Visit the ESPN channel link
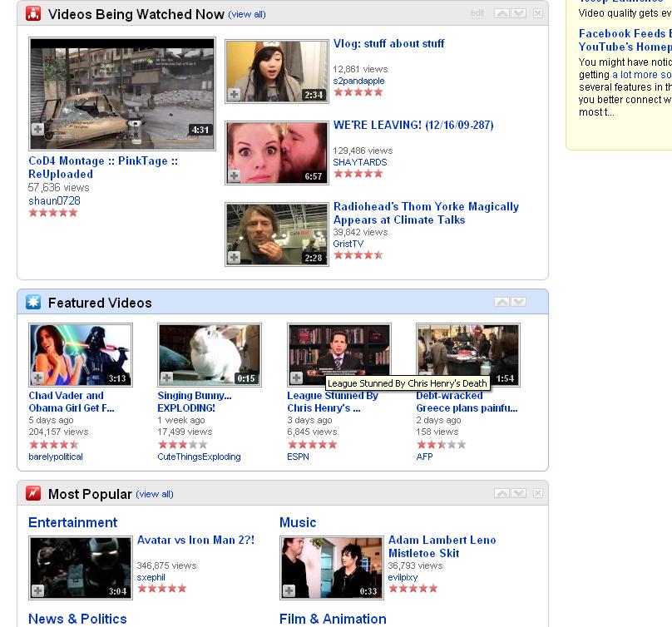672x627 pixels. (x=299, y=457)
